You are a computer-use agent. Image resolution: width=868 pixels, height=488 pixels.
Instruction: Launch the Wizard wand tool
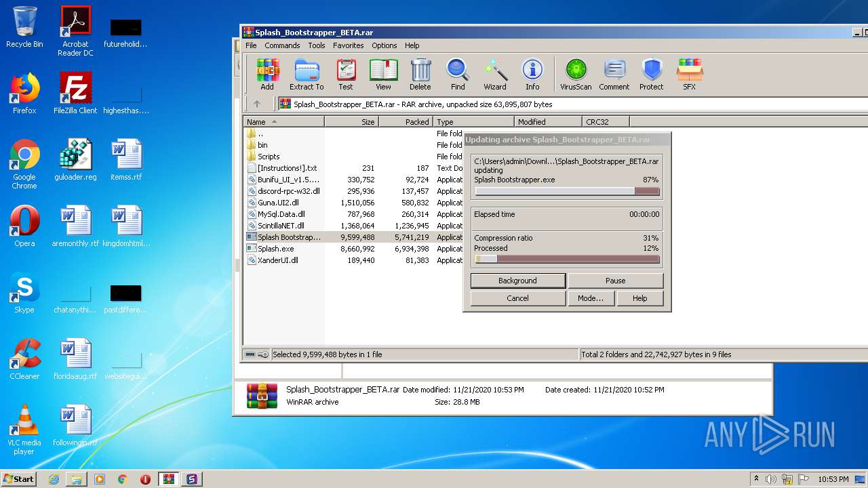pyautogui.click(x=495, y=74)
